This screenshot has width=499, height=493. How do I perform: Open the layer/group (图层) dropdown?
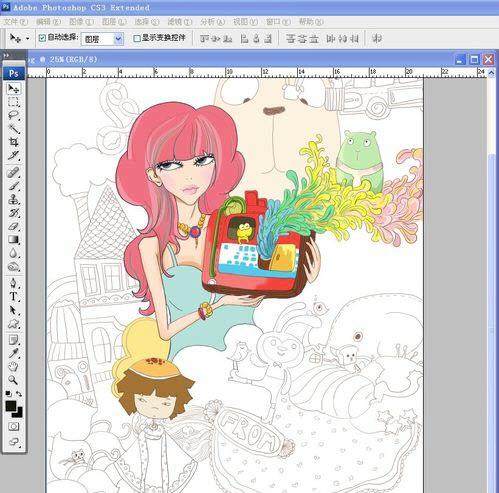click(x=102, y=39)
